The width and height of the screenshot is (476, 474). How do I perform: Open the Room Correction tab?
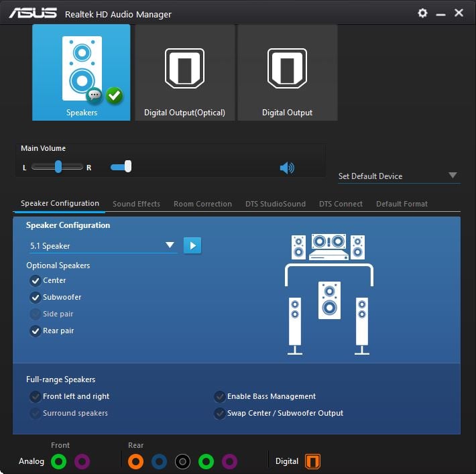click(202, 204)
